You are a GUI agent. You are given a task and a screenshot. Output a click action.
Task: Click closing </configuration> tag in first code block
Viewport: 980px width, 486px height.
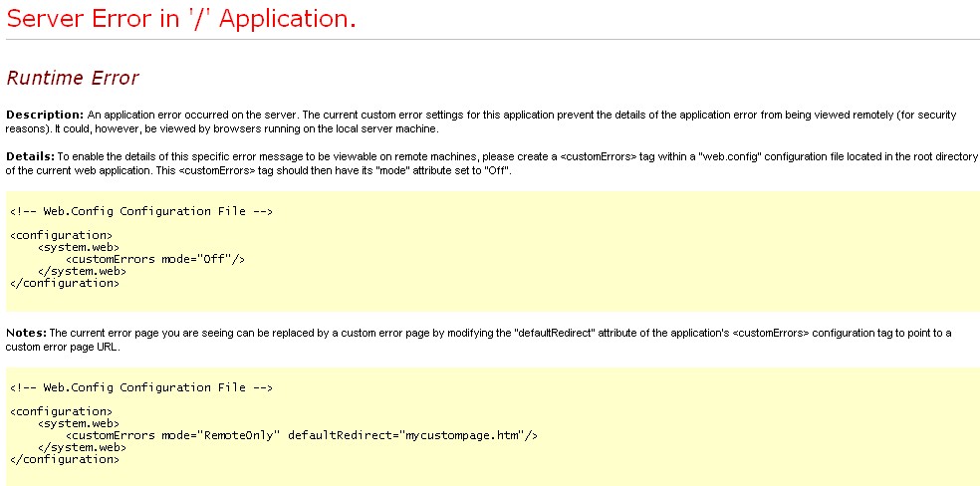[64, 283]
